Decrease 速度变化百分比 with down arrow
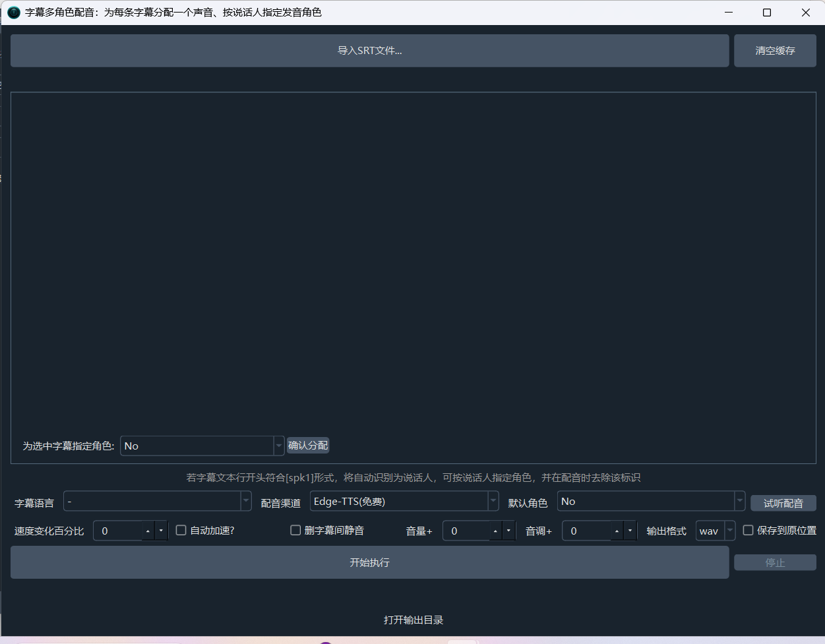825x644 pixels. (x=162, y=531)
